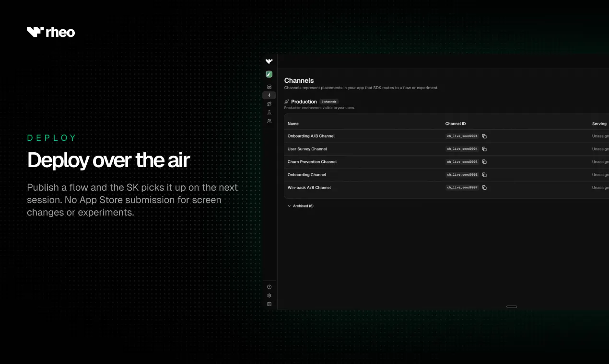609x364 pixels.
Task: Open the green leaf app switcher icon
Action: pos(269,74)
